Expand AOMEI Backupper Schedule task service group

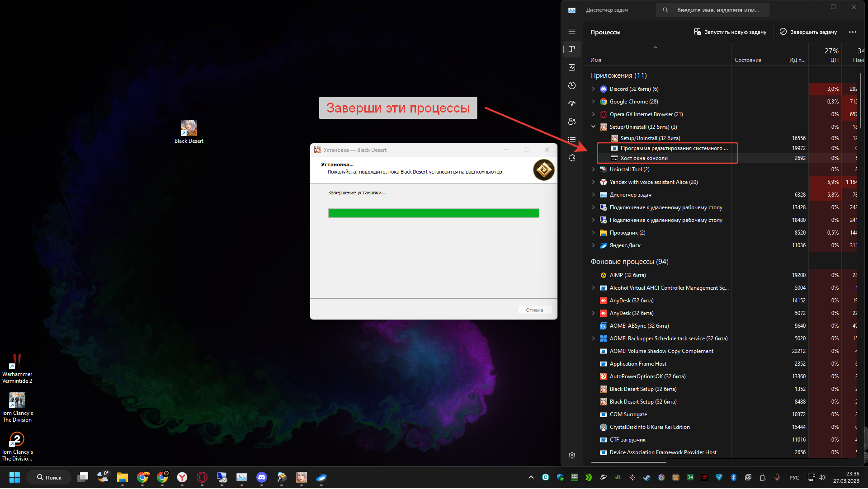(594, 339)
